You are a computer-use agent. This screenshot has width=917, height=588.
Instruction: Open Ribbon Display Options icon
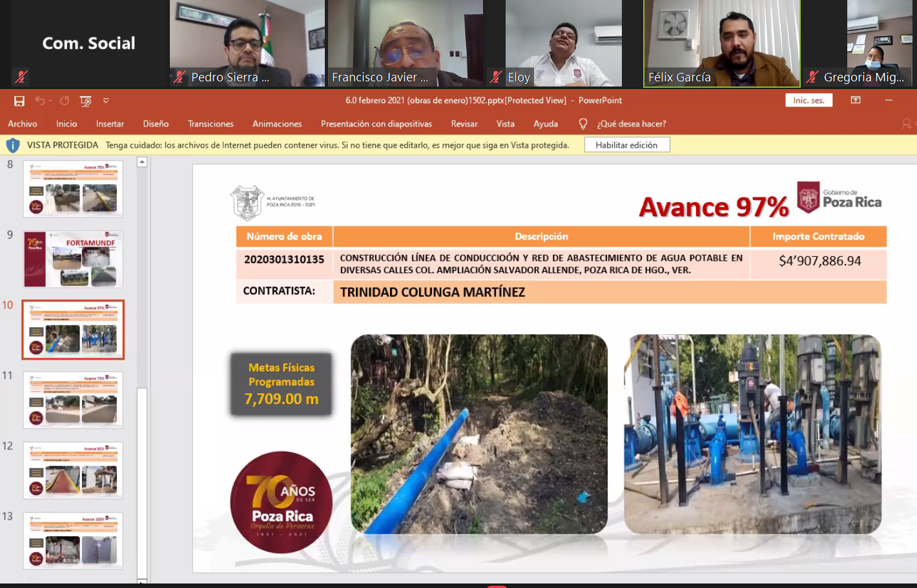click(x=856, y=100)
